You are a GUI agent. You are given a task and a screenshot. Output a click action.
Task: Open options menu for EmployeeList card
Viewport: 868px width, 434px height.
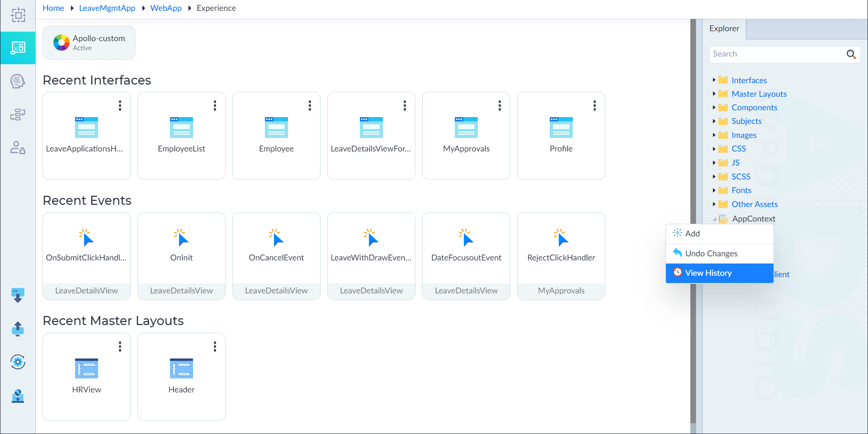coord(215,105)
